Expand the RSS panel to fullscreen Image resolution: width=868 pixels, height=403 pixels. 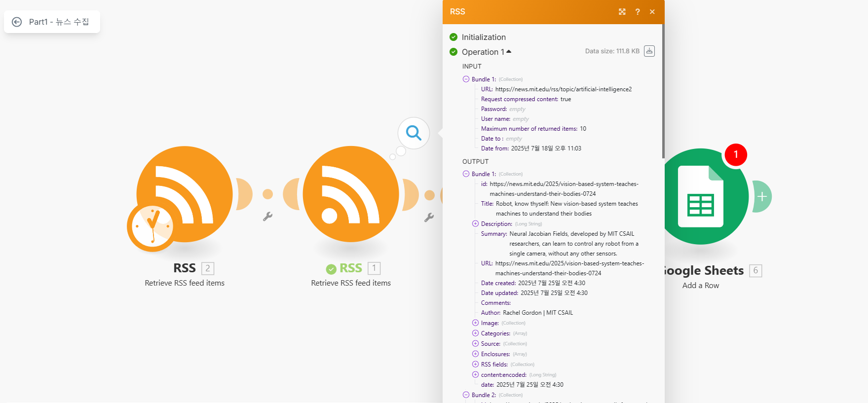click(x=622, y=12)
